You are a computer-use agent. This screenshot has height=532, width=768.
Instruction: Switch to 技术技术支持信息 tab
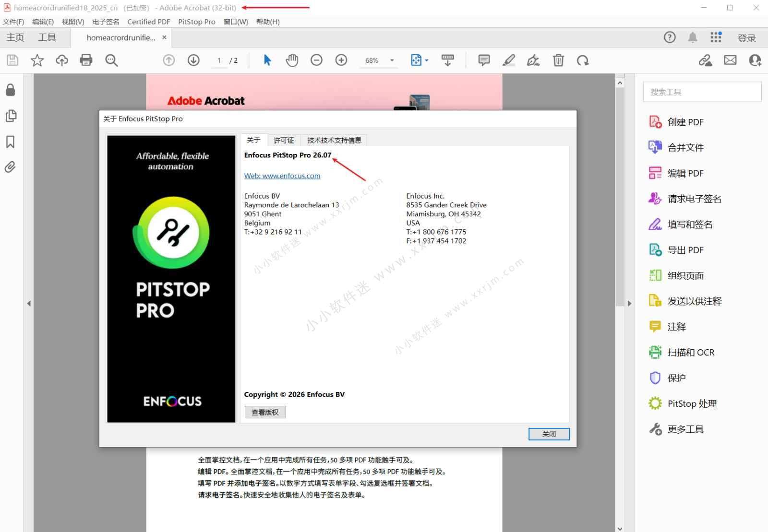[334, 140]
